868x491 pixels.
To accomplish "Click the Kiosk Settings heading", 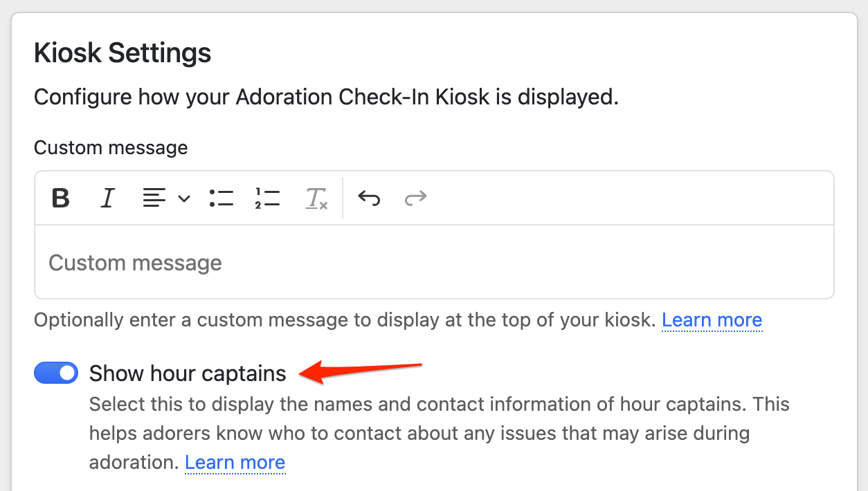I will (123, 53).
